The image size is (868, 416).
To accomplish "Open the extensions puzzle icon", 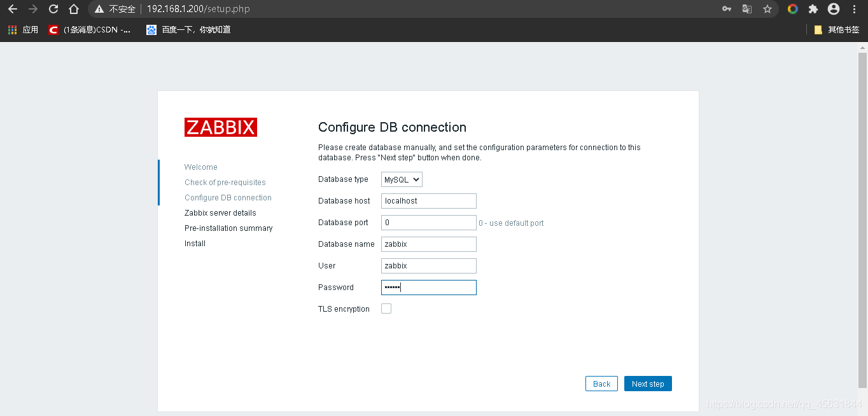I will tap(813, 9).
